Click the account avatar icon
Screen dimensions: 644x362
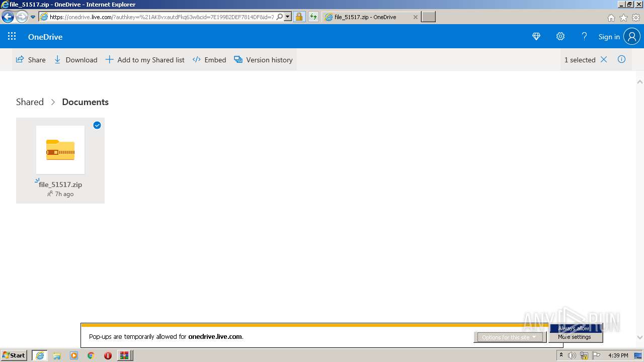(x=632, y=36)
